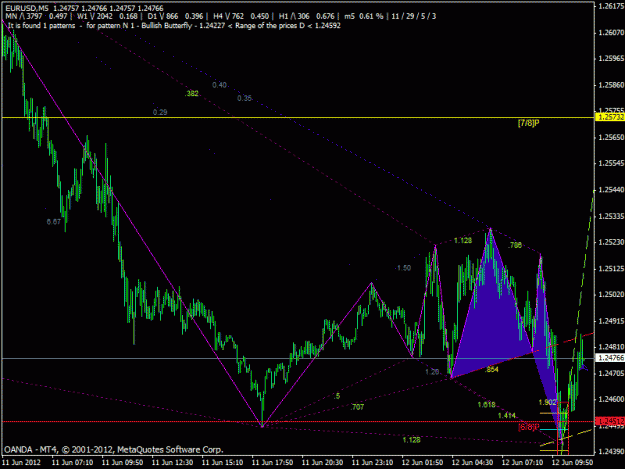
Task: Click the 1.25230 price axis value
Action: pyautogui.click(x=611, y=242)
